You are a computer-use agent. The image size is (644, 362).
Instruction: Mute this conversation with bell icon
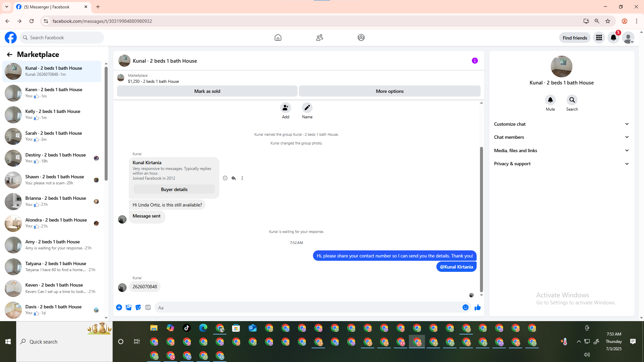[x=550, y=100]
